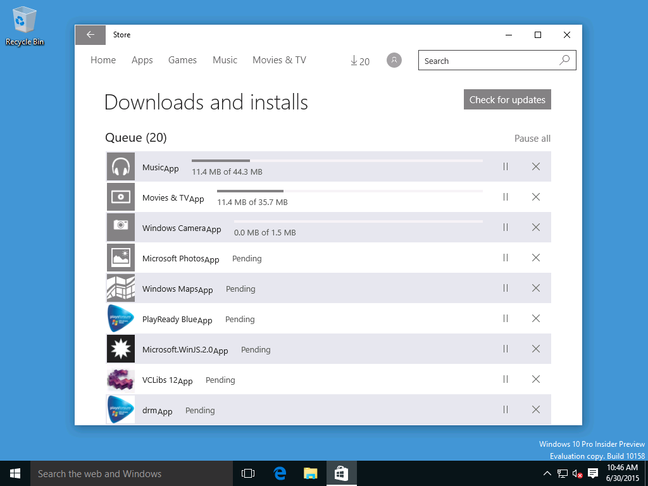Click the Pause all link
The height and width of the screenshot is (486, 648).
point(532,138)
